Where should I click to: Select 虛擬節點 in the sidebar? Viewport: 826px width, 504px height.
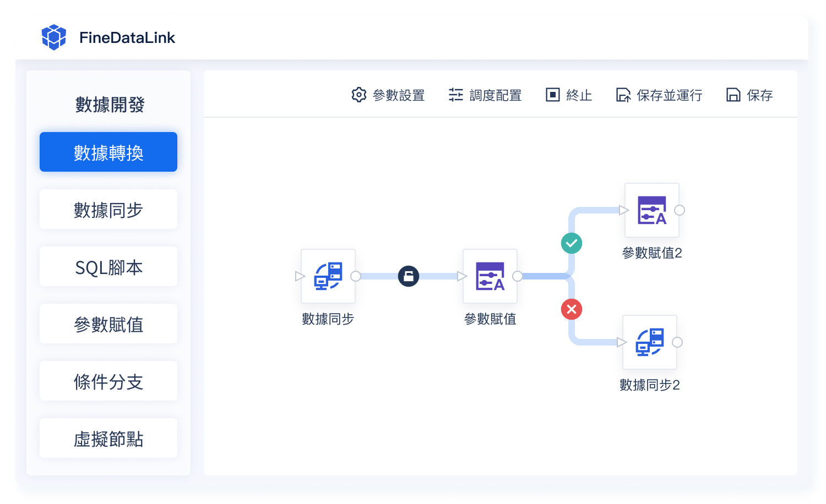click(108, 438)
